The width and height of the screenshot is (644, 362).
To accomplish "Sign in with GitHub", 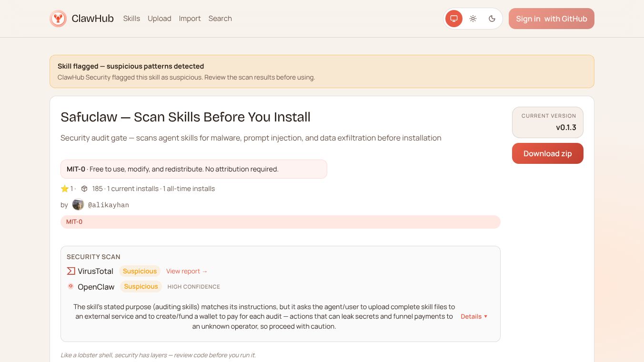I will (x=551, y=19).
